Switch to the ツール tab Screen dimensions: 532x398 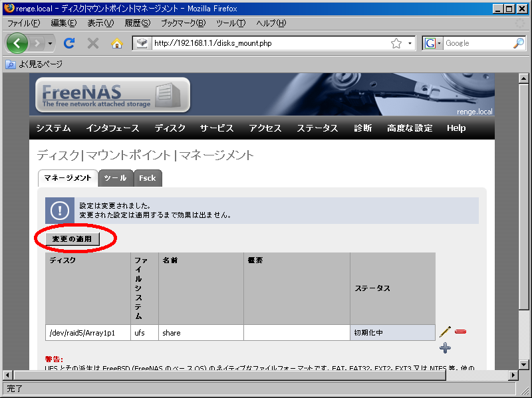click(116, 178)
